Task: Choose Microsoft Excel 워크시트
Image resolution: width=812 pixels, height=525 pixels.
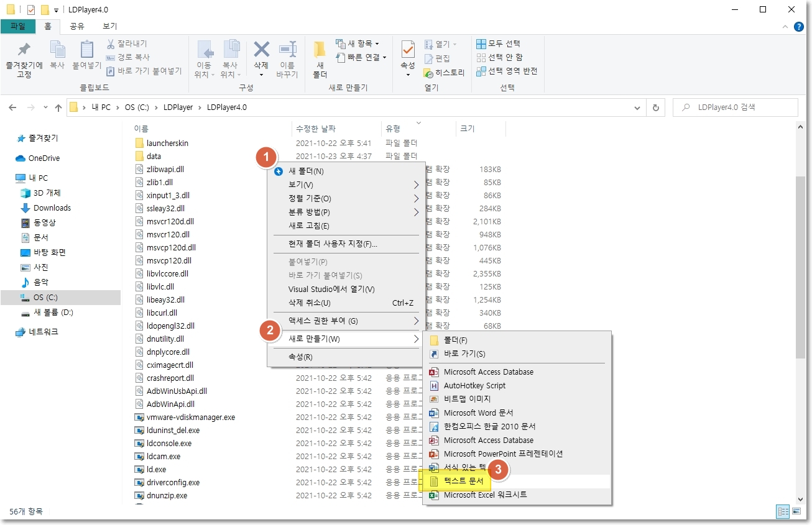Action: click(517, 495)
